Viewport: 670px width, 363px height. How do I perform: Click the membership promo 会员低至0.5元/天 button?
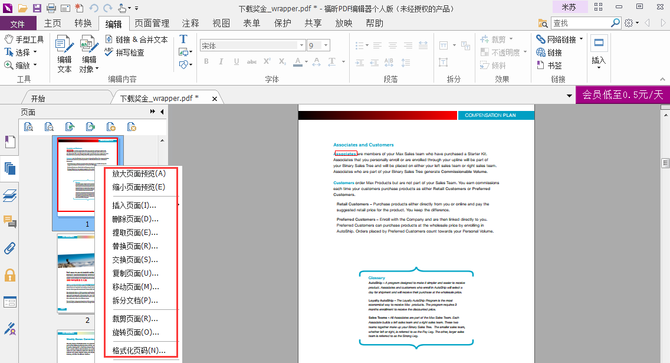pyautogui.click(x=623, y=95)
